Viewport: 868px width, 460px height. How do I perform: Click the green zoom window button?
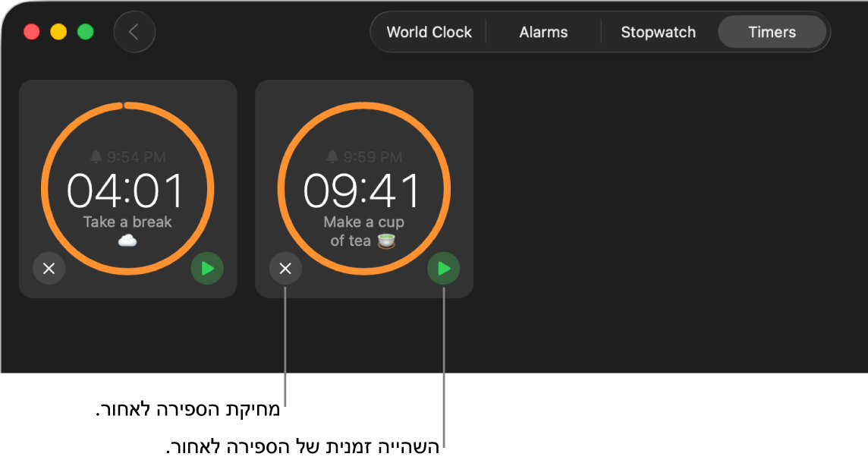[x=85, y=32]
